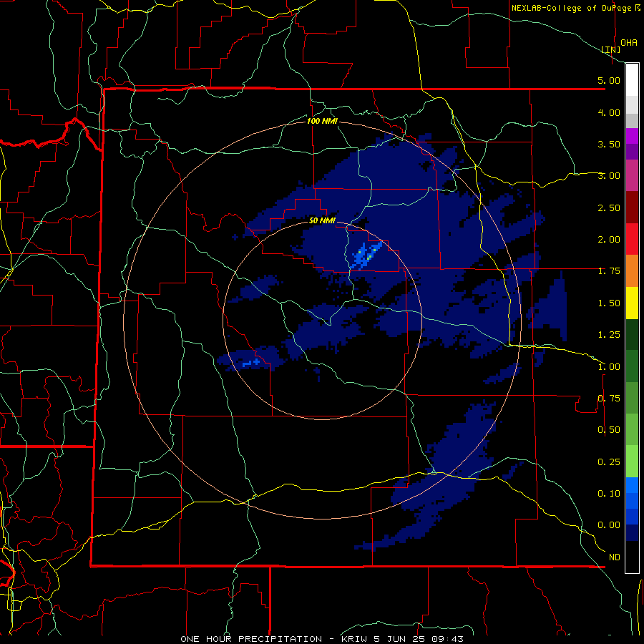The width and height of the screenshot is (644, 644).
Task: Pick the bright magenta swatch beside 3.50
Action: (632, 136)
